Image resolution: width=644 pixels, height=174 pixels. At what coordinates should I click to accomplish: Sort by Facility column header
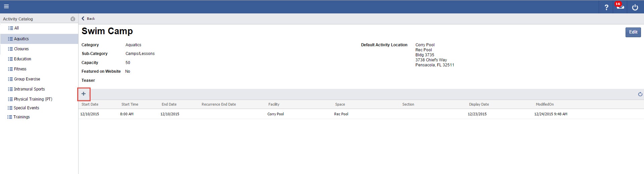(274, 104)
